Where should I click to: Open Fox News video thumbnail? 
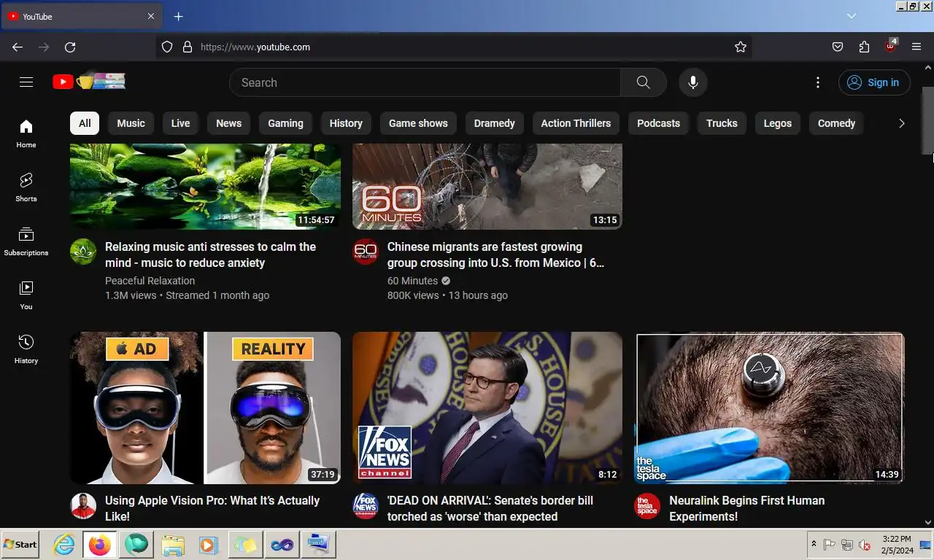point(487,408)
